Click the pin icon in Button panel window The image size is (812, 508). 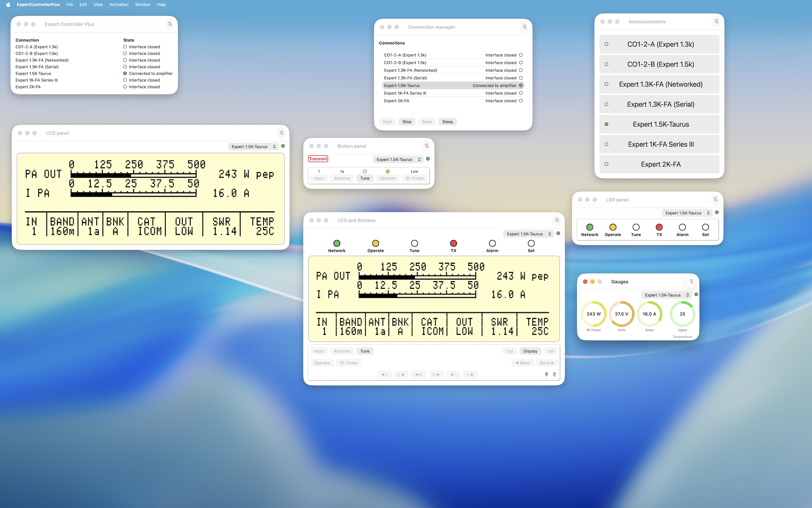pyautogui.click(x=427, y=146)
